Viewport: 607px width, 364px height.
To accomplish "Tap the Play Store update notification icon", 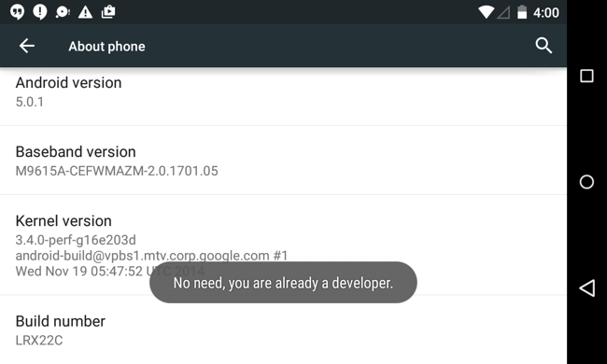I will pos(108,12).
